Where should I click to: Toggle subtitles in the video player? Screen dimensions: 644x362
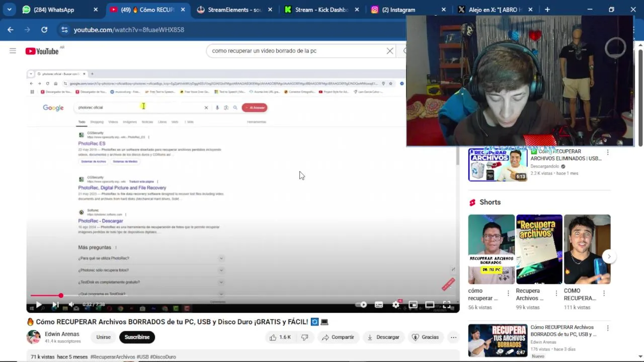pos(379,305)
